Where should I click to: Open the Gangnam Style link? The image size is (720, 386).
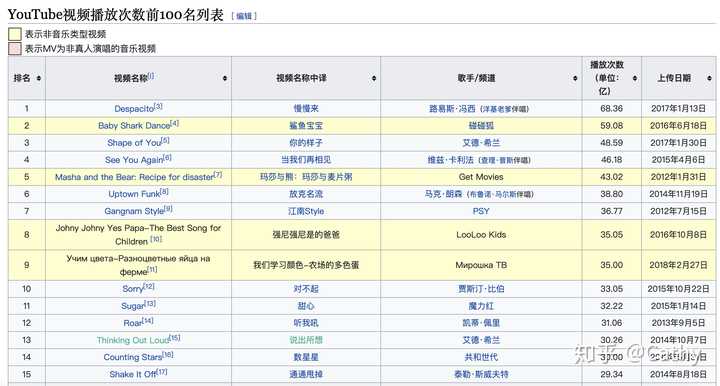(x=134, y=211)
